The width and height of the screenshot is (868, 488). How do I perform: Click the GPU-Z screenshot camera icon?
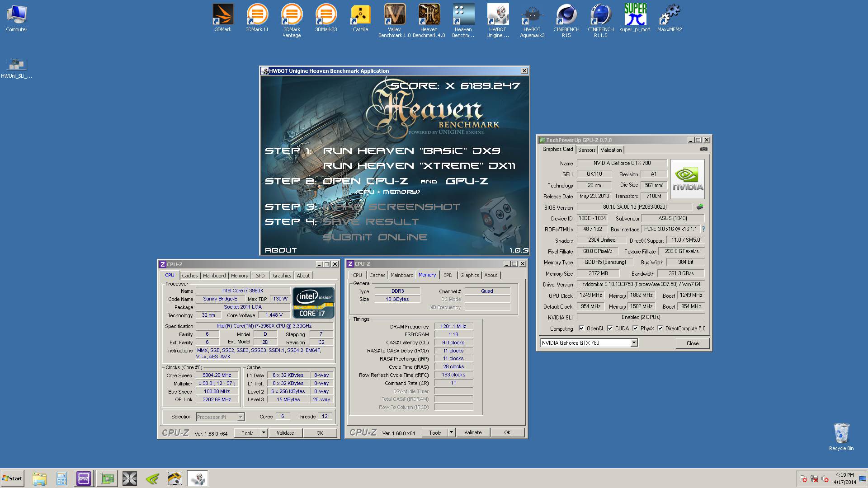tap(704, 149)
